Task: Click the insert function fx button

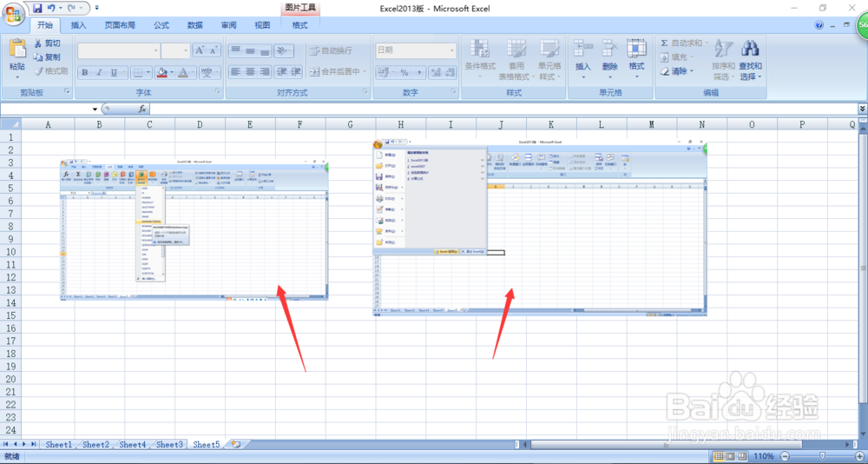Action: pyautogui.click(x=142, y=109)
